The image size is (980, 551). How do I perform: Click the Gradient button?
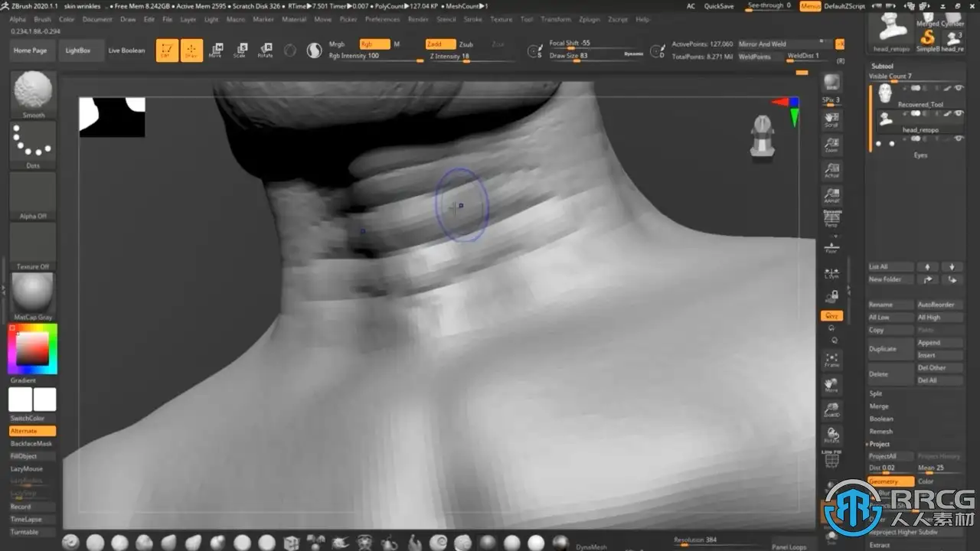coord(33,380)
